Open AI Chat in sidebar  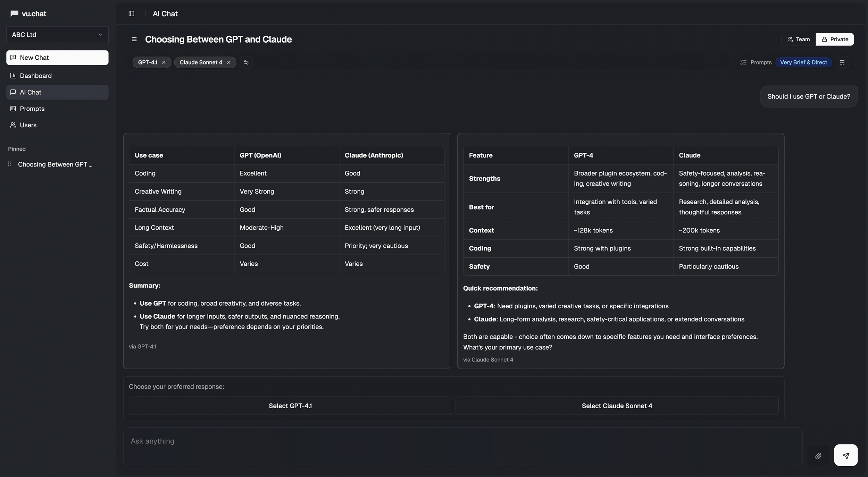point(57,92)
